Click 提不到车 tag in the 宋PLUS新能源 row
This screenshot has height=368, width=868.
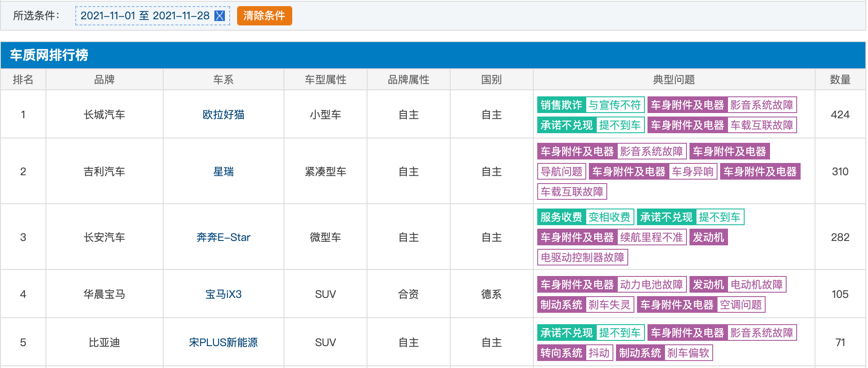click(x=620, y=333)
